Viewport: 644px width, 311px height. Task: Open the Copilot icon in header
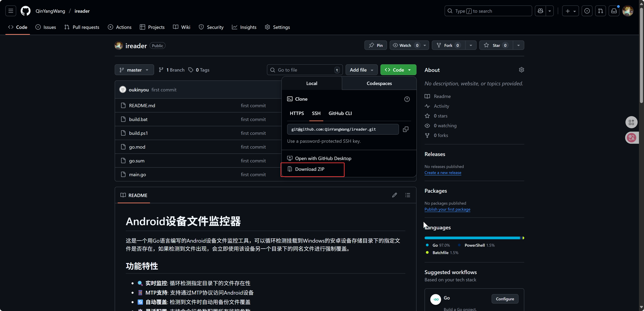point(540,11)
